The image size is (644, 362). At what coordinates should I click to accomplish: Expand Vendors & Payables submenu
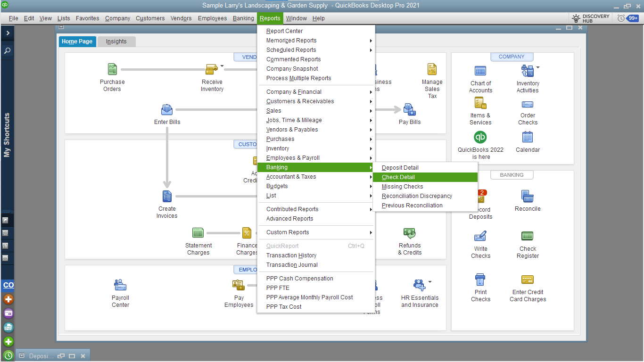(316, 130)
